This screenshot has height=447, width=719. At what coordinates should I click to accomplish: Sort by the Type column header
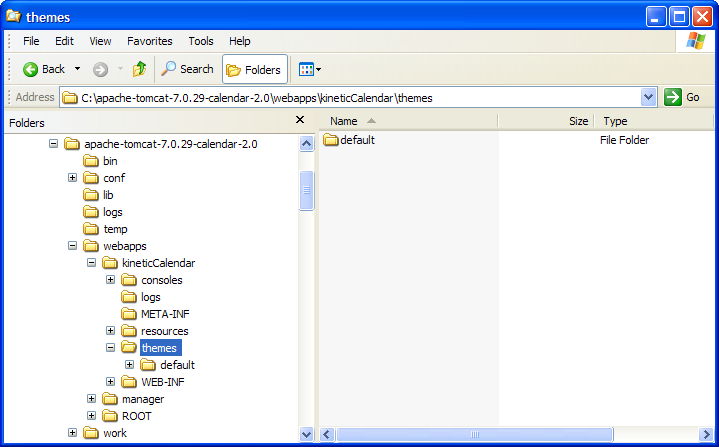point(654,121)
